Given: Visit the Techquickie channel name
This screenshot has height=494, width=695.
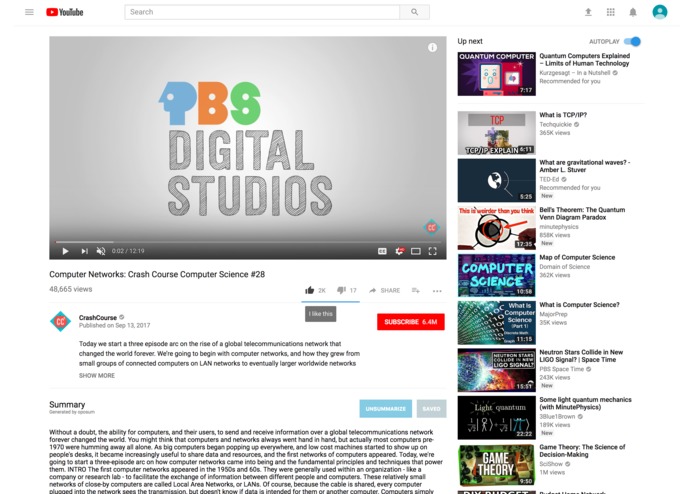Looking at the screenshot, I should (x=555, y=124).
